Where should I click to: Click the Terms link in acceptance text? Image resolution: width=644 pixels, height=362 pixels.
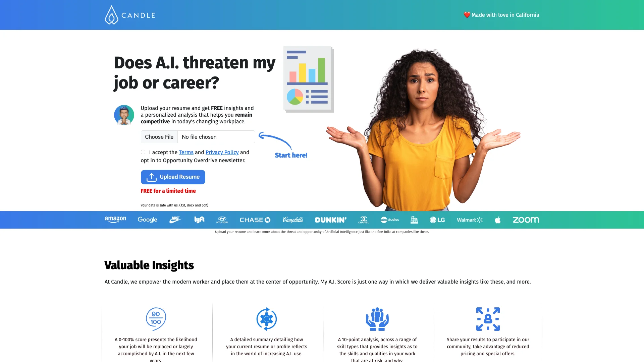pyautogui.click(x=186, y=152)
